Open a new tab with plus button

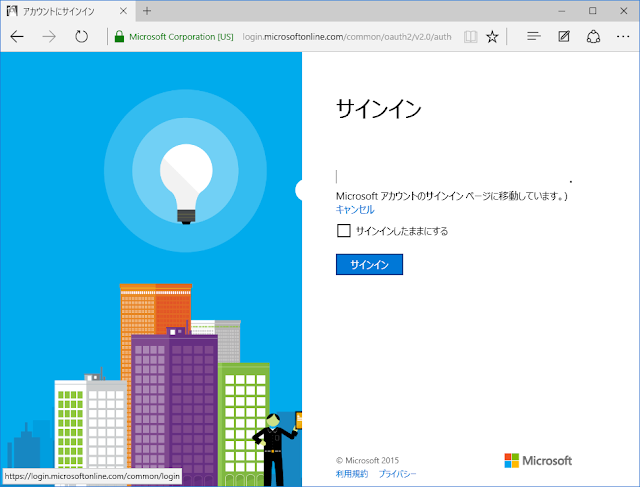click(147, 11)
